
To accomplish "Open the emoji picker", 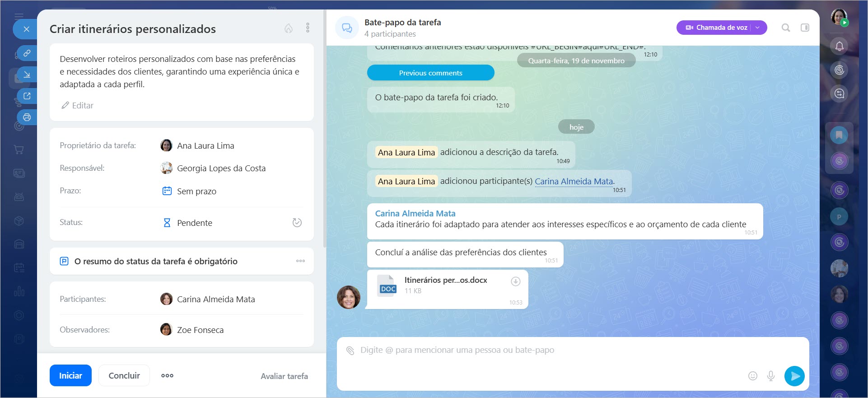I will pos(752,376).
